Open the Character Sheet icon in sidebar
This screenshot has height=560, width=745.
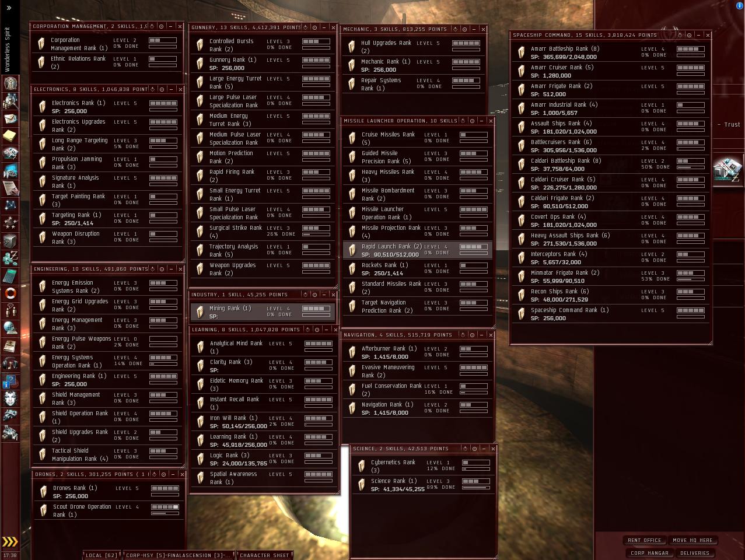[x=10, y=83]
